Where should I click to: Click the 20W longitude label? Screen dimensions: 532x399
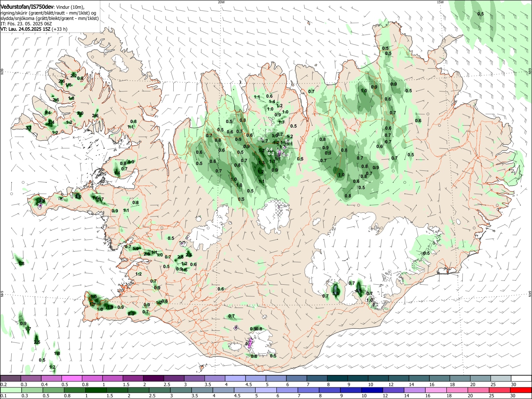tap(221, 2)
